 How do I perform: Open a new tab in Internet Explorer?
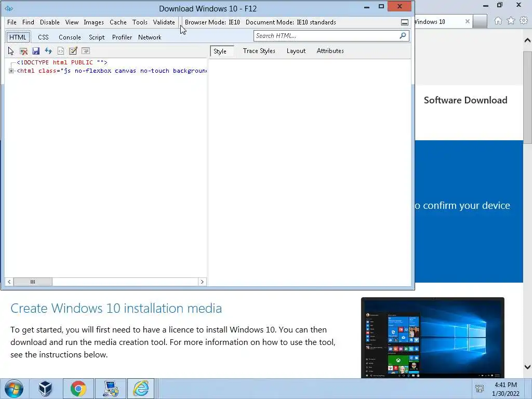point(480,21)
